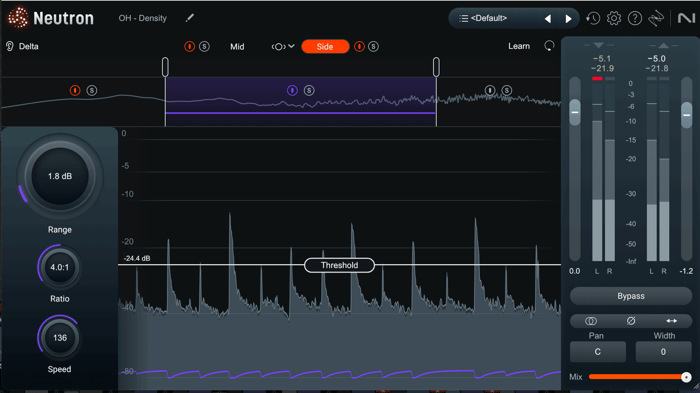Click the reset circular arrow icon

coord(549,46)
